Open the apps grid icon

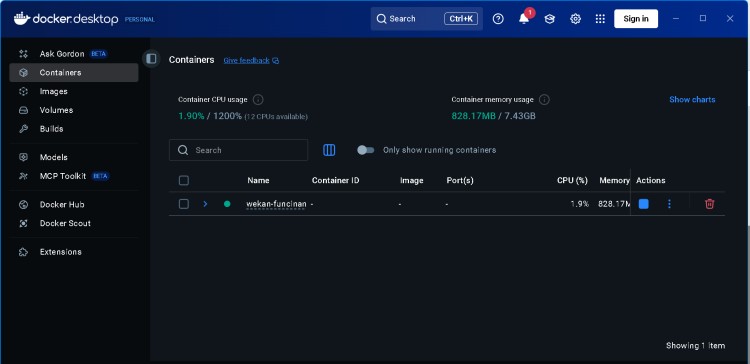pos(600,19)
